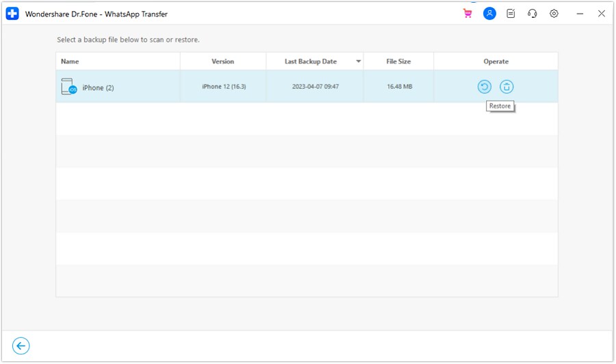Click the iOS device icon in iPhone (2) row

coord(68,86)
